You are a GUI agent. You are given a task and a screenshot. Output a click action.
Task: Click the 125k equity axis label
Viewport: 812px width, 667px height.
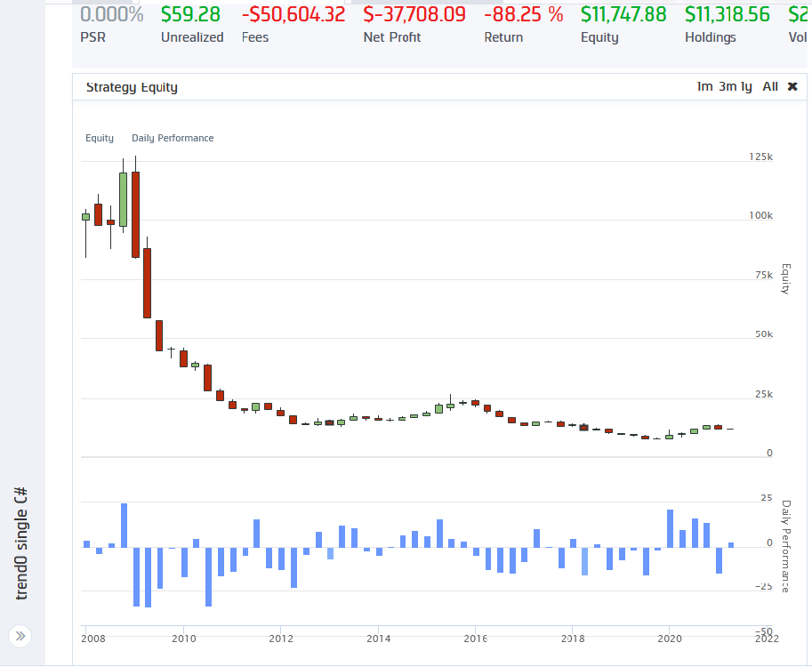[760, 157]
